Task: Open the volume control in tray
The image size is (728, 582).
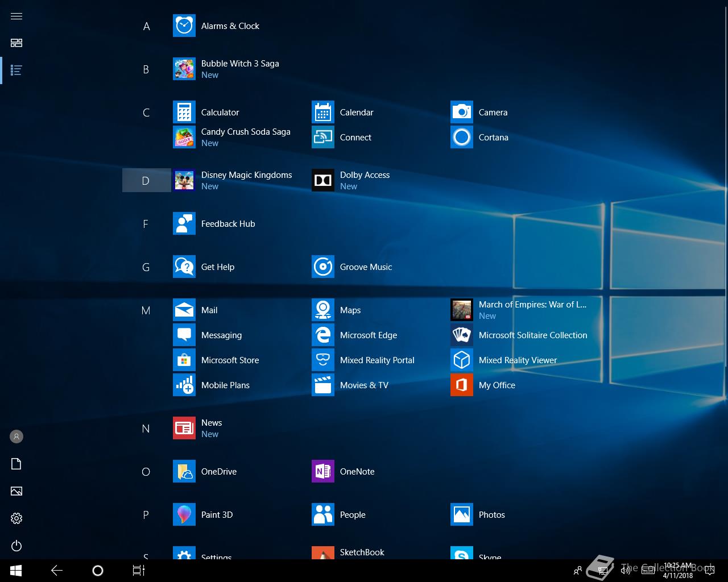Action: coord(625,571)
